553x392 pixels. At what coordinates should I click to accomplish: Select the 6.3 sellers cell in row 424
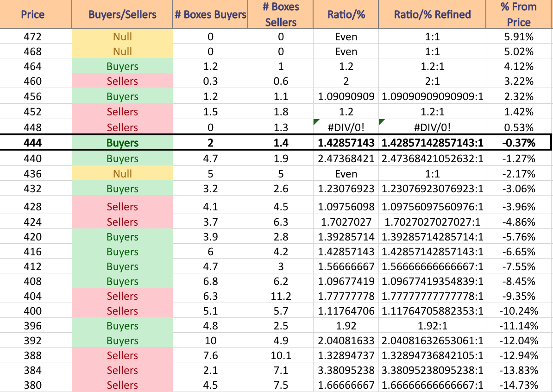click(280, 221)
